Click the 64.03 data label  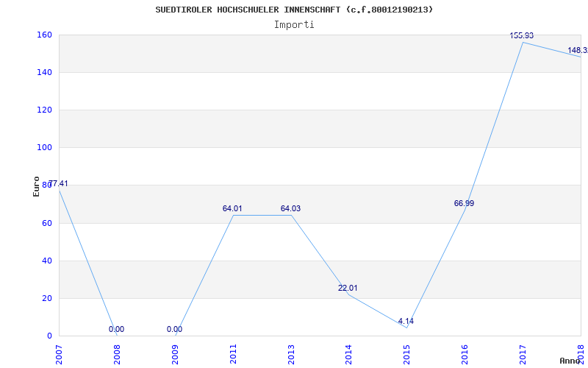pyautogui.click(x=290, y=208)
